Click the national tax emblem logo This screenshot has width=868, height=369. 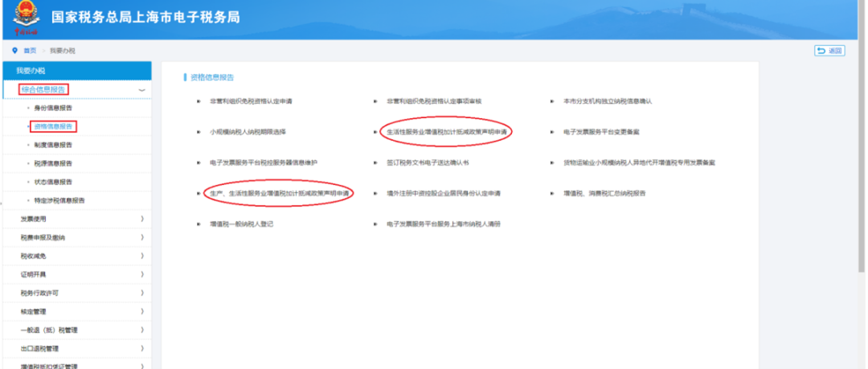pyautogui.click(x=26, y=18)
